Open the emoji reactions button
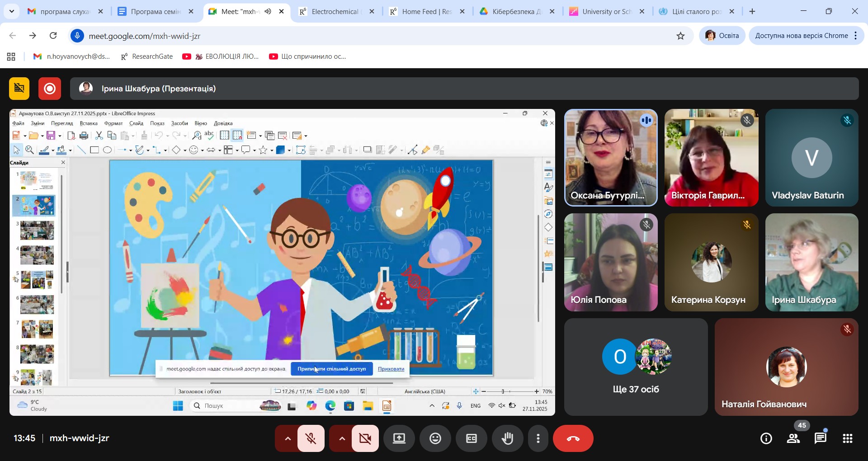The image size is (868, 461). click(435, 438)
